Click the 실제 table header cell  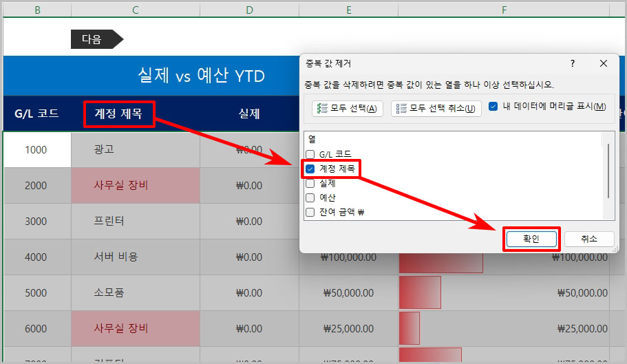pos(250,114)
